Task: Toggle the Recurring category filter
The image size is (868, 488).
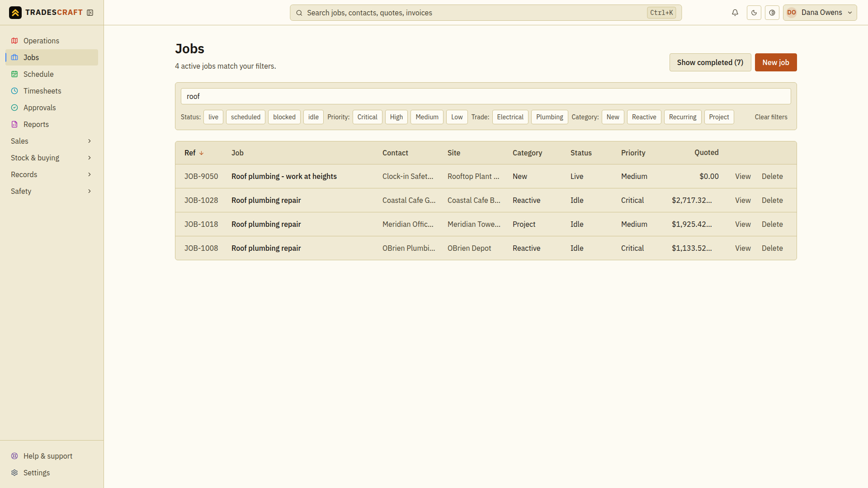Action: pyautogui.click(x=683, y=117)
